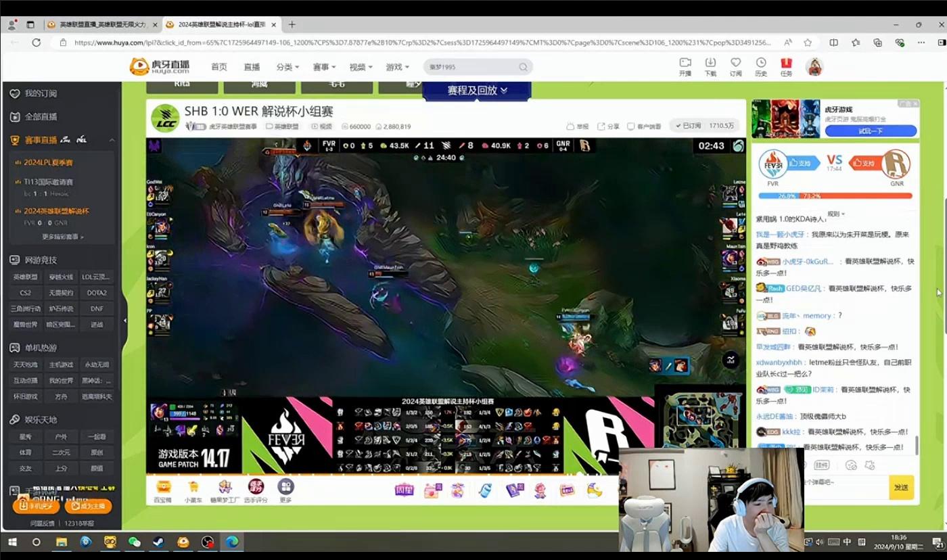
Task: Click the blue 试玩一下 ad button
Action: pos(871,131)
